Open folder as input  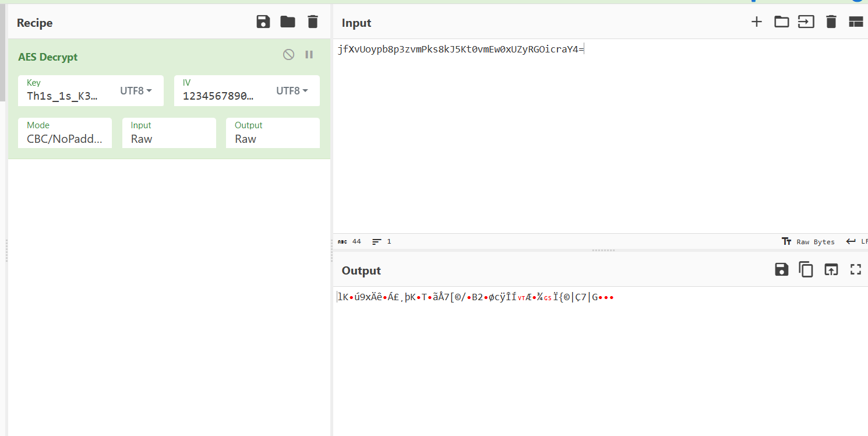pos(781,22)
